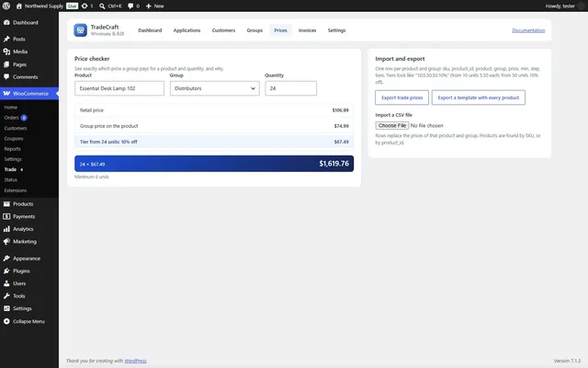Click the Media icon in sidebar
The height and width of the screenshot is (368, 588).
[6, 52]
